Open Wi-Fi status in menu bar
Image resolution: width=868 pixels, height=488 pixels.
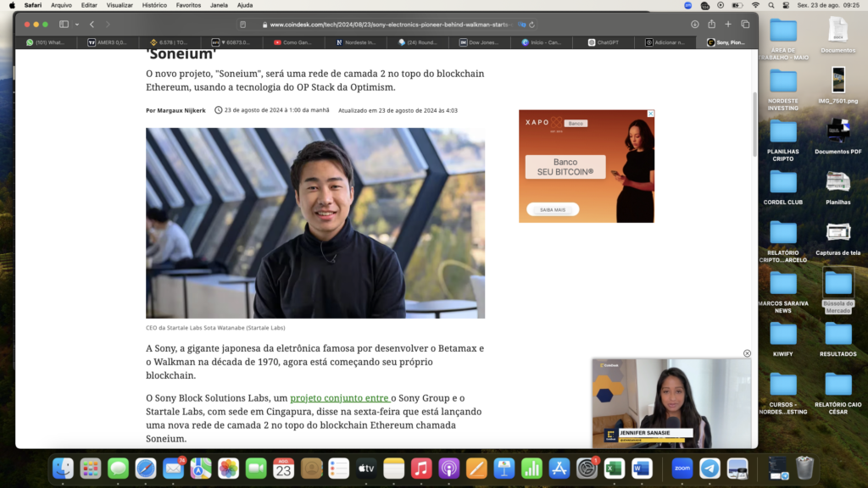[755, 5]
